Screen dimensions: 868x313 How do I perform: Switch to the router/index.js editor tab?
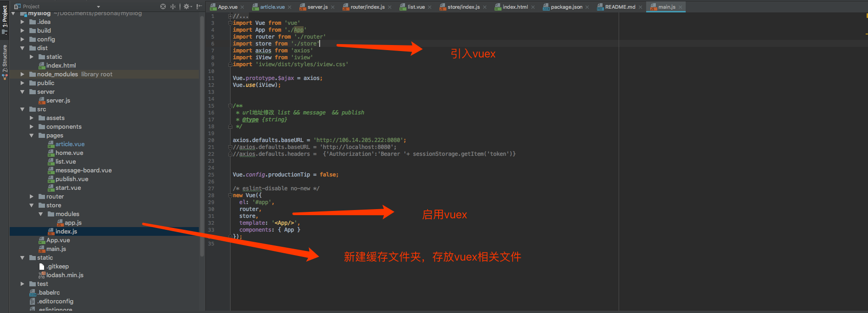(367, 7)
